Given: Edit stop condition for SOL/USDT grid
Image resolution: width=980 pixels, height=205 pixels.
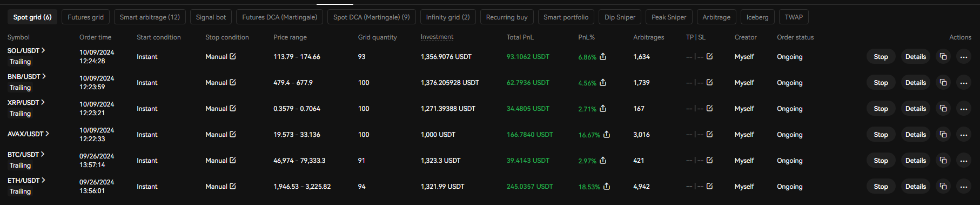Looking at the screenshot, I should pyautogui.click(x=233, y=56).
